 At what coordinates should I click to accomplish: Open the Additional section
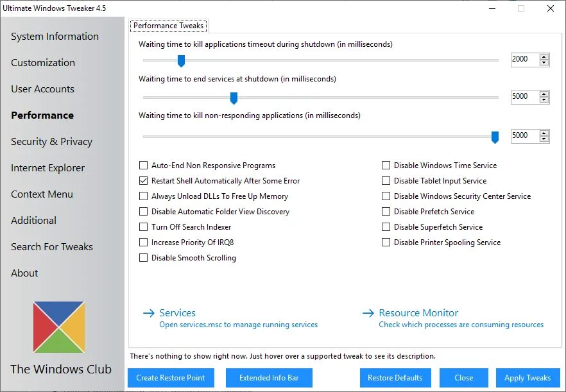(x=33, y=221)
